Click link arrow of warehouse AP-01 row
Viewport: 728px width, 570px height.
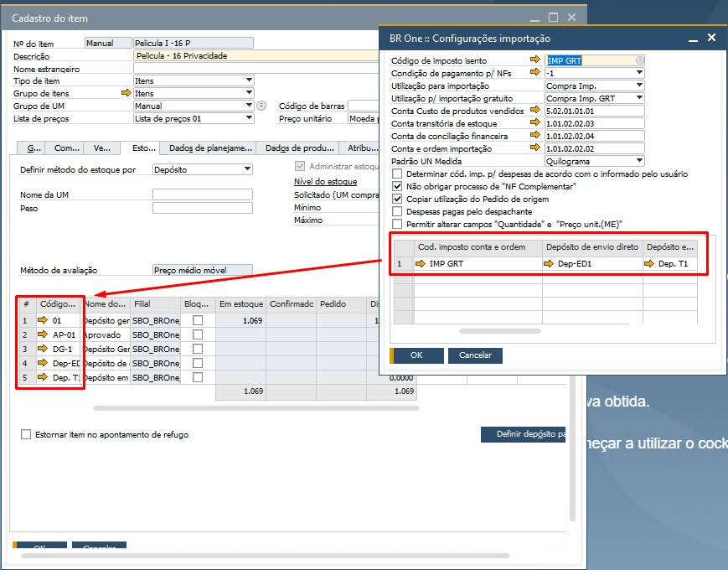point(43,334)
